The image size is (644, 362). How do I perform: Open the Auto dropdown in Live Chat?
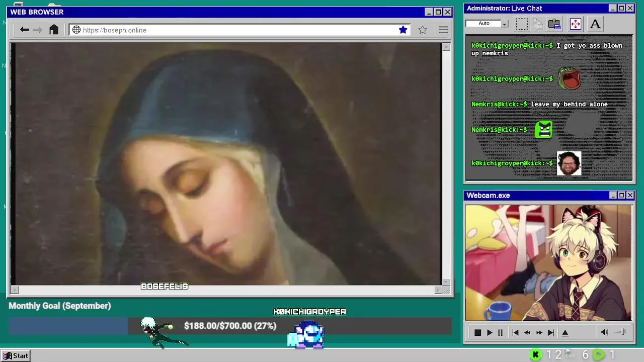tap(505, 24)
